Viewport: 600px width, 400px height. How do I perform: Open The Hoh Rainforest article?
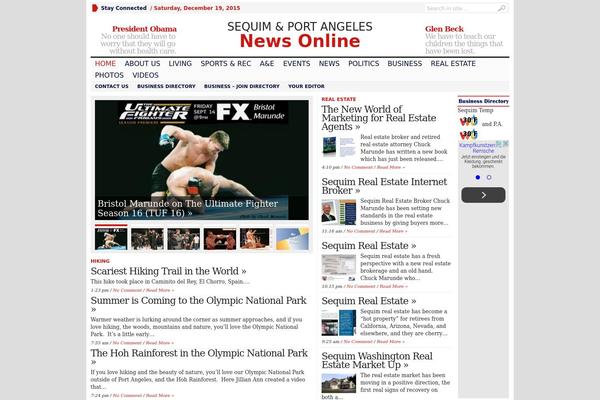click(199, 357)
